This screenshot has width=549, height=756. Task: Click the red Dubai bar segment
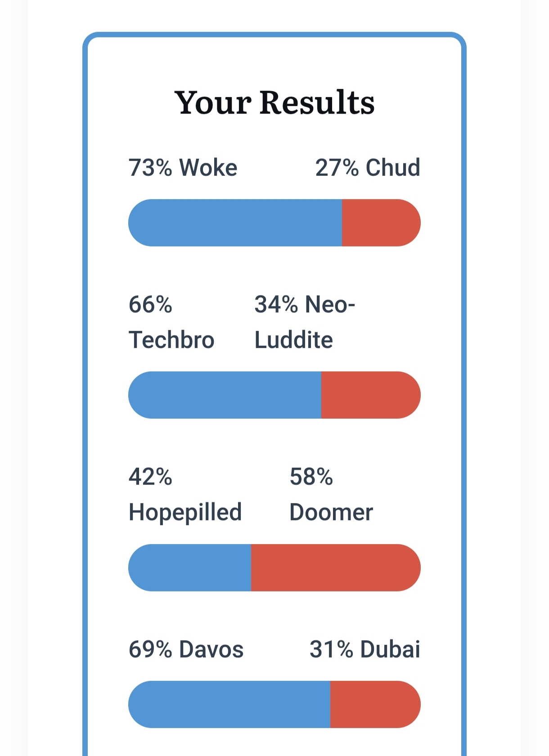point(375,704)
